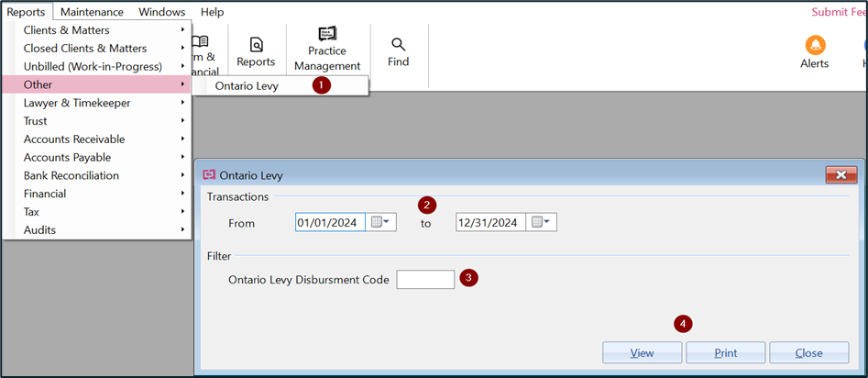868x378 pixels.
Task: Open the Reports toolbar icon
Action: (x=256, y=50)
